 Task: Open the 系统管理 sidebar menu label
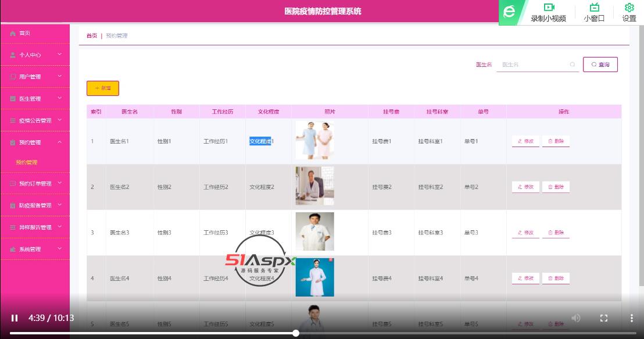click(30, 249)
